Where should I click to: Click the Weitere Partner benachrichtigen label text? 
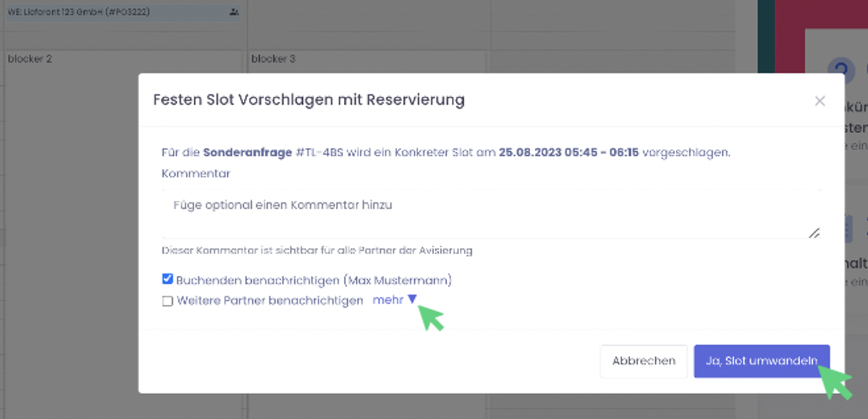[270, 301]
